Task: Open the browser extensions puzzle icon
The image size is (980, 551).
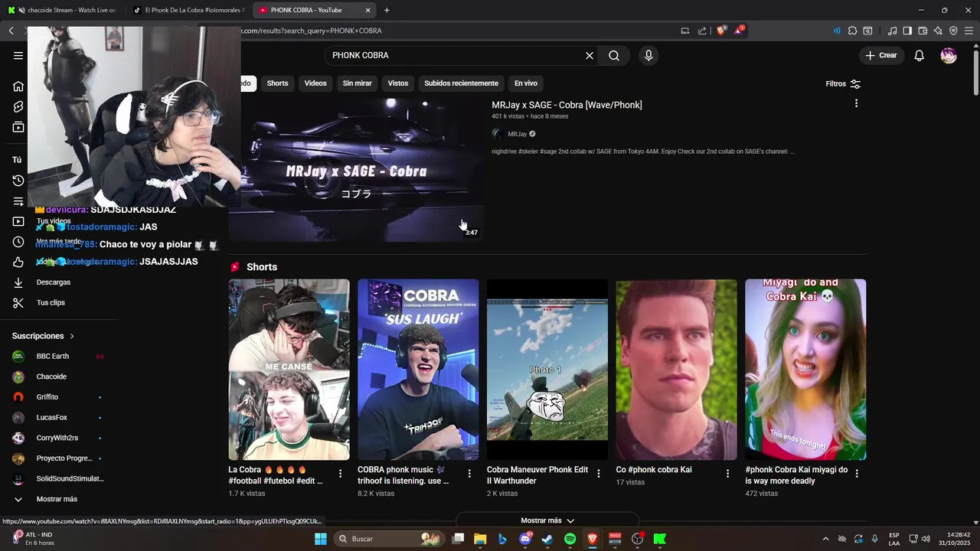Action: pyautogui.click(x=852, y=31)
